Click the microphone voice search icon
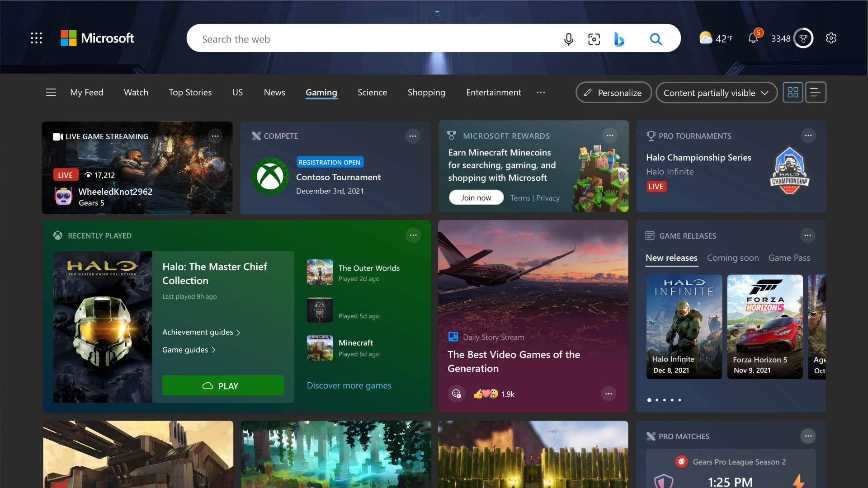 click(568, 39)
